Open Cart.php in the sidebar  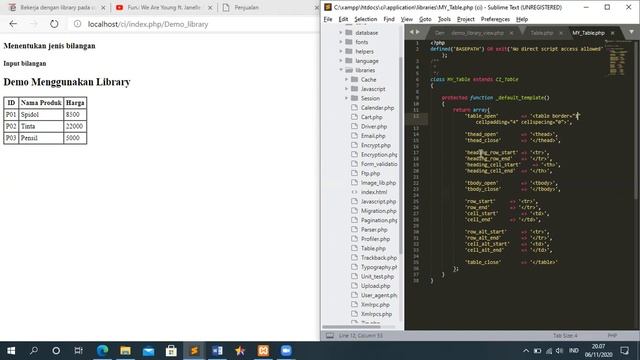[371, 117]
